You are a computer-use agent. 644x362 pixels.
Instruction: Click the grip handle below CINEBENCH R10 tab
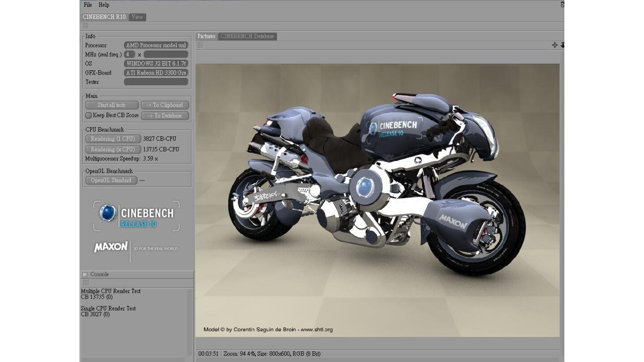click(85, 26)
